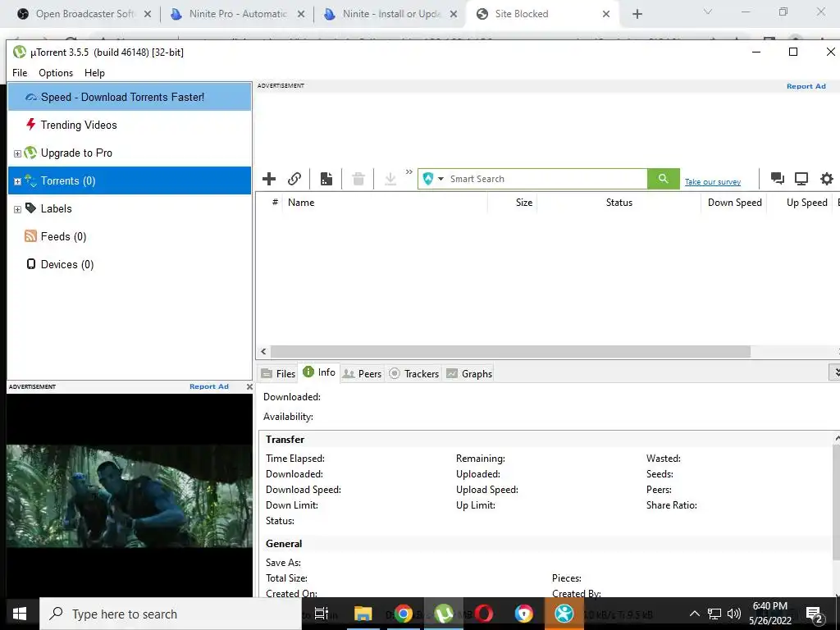Click the Avatar video advertisement thumbnail

click(x=129, y=495)
